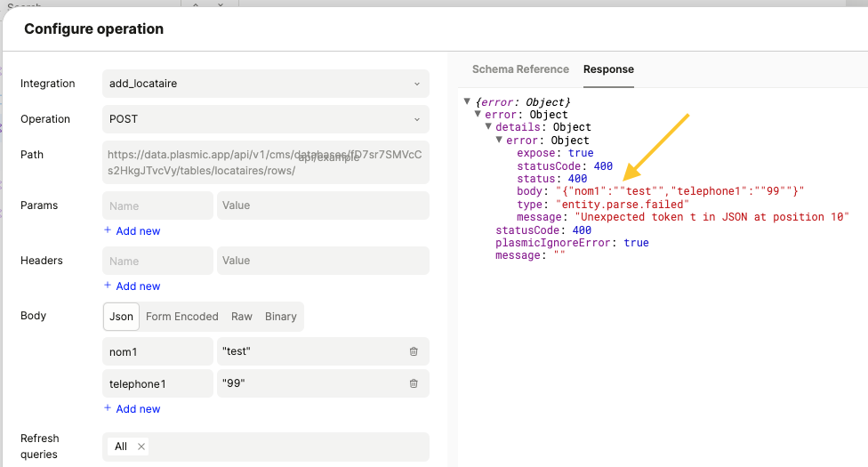
Task: Open the Integration dropdown add_locataire
Action: click(265, 84)
